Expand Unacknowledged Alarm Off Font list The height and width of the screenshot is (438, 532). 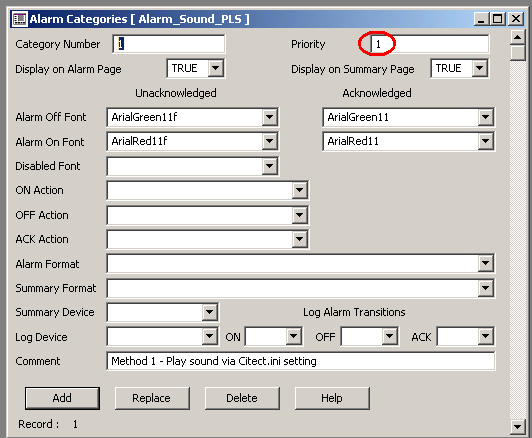tap(270, 117)
